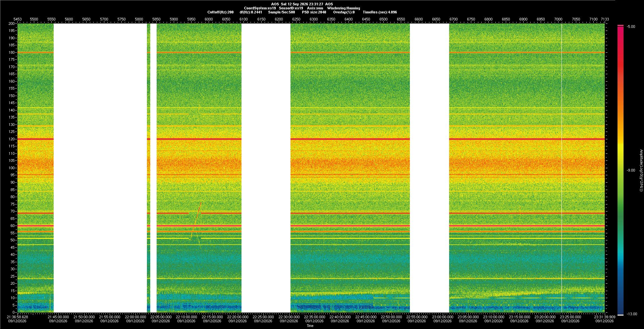Click the Windowing:Hanning header text
Image resolution: width=644 pixels, height=329 pixels.
[343, 8]
